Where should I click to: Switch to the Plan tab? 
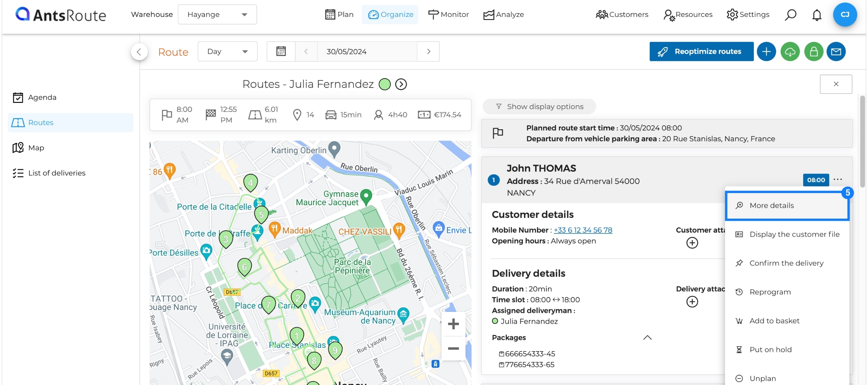[339, 14]
